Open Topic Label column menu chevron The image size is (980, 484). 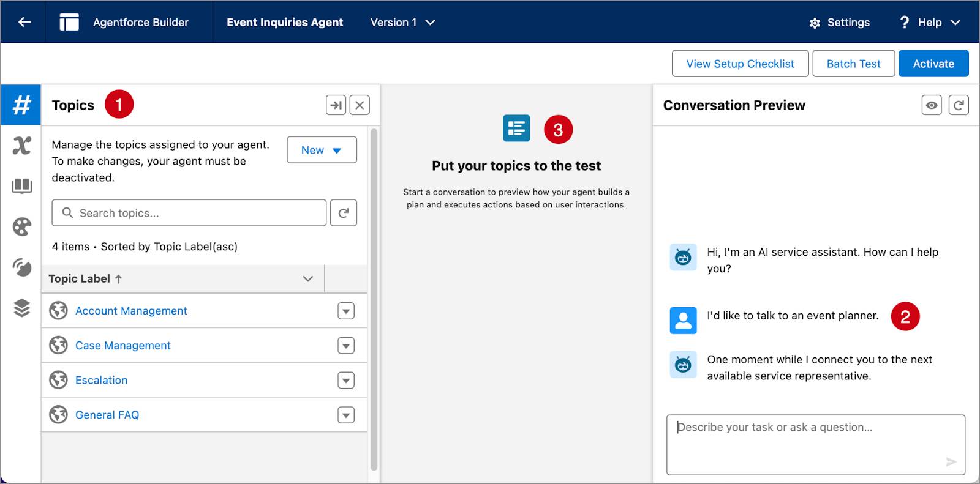tap(308, 278)
